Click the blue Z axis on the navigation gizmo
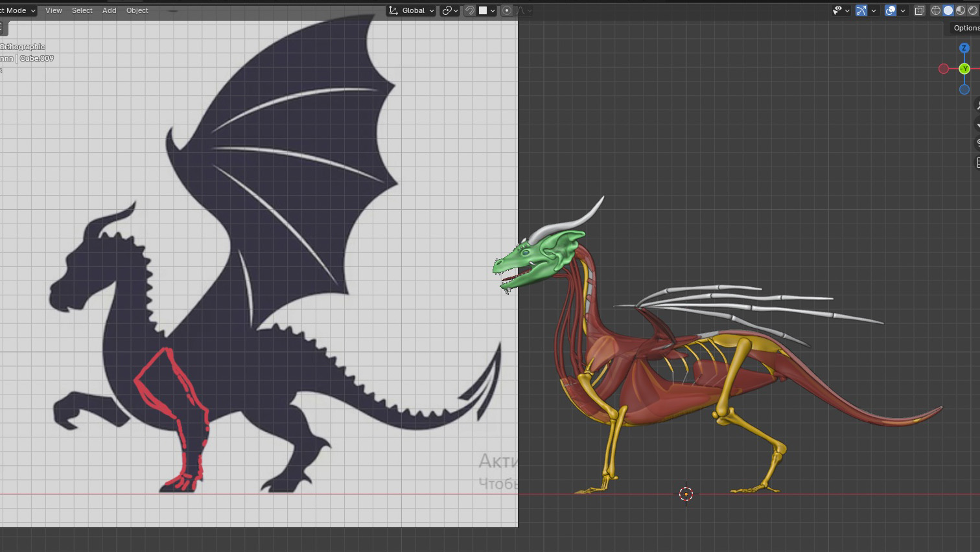 click(x=964, y=48)
